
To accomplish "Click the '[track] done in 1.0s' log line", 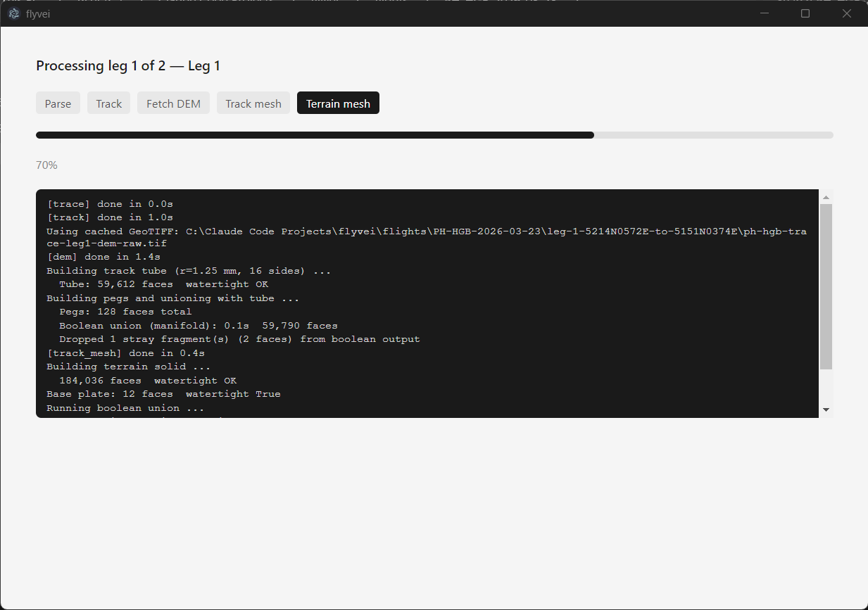I will click(x=110, y=217).
